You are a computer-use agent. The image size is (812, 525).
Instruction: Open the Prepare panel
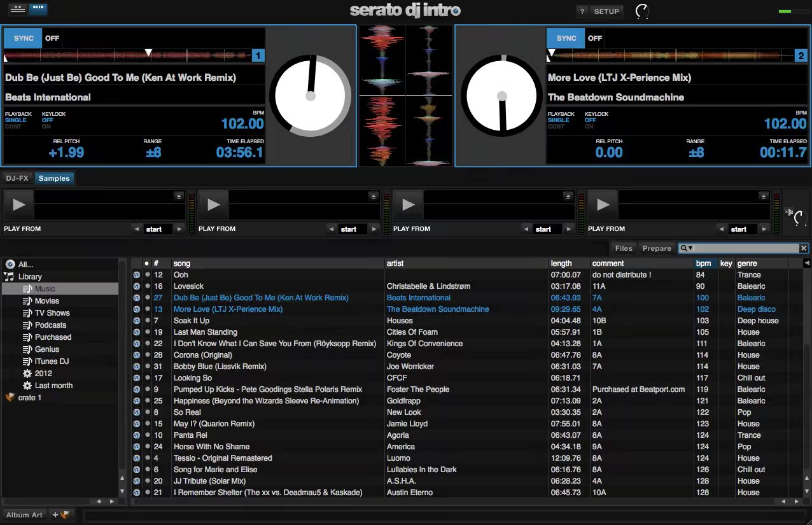tap(657, 248)
